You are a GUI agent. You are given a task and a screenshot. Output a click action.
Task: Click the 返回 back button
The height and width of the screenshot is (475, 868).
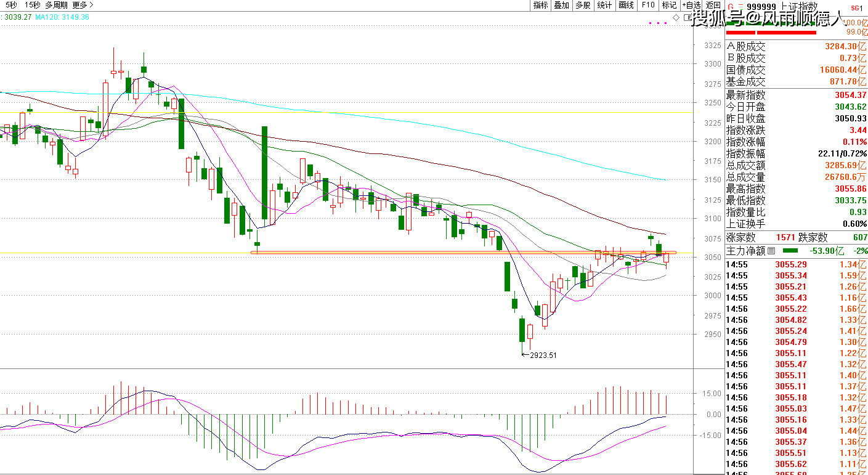coord(713,5)
